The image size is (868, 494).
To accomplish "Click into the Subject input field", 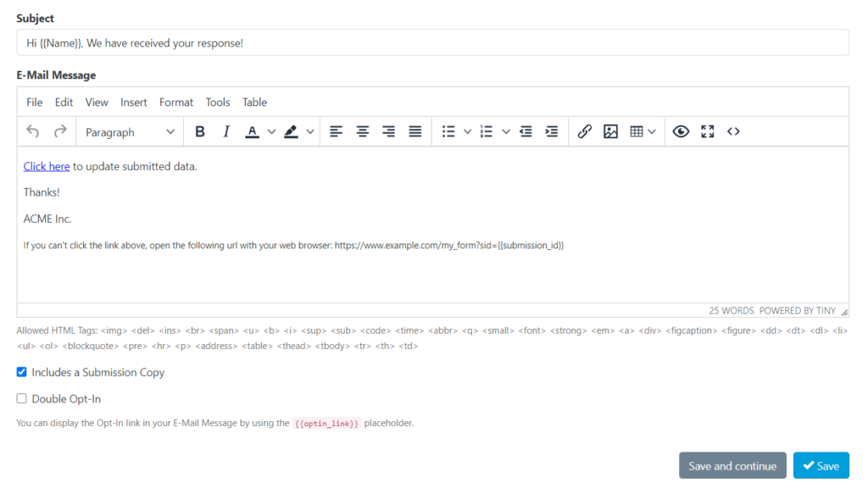I will [x=432, y=42].
